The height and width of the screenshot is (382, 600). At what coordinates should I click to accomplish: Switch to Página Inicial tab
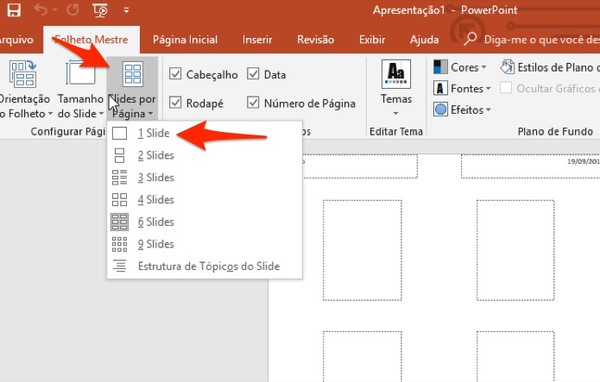(185, 40)
